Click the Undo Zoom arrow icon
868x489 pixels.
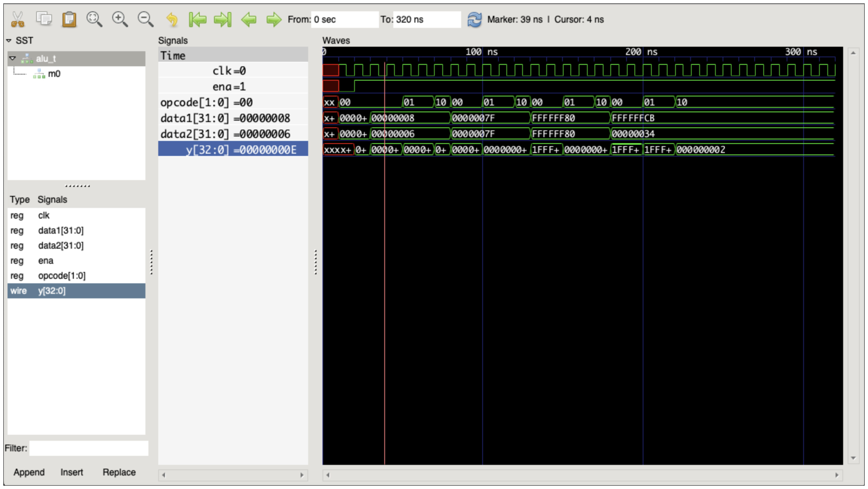(x=172, y=19)
